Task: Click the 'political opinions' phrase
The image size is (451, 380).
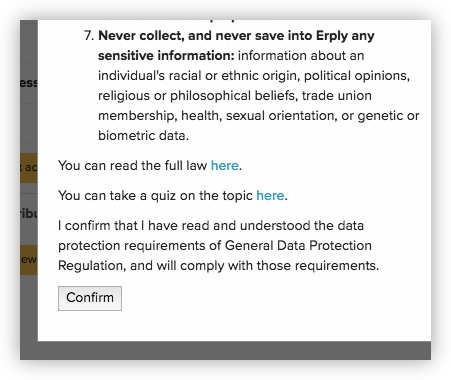Action: tap(357, 76)
